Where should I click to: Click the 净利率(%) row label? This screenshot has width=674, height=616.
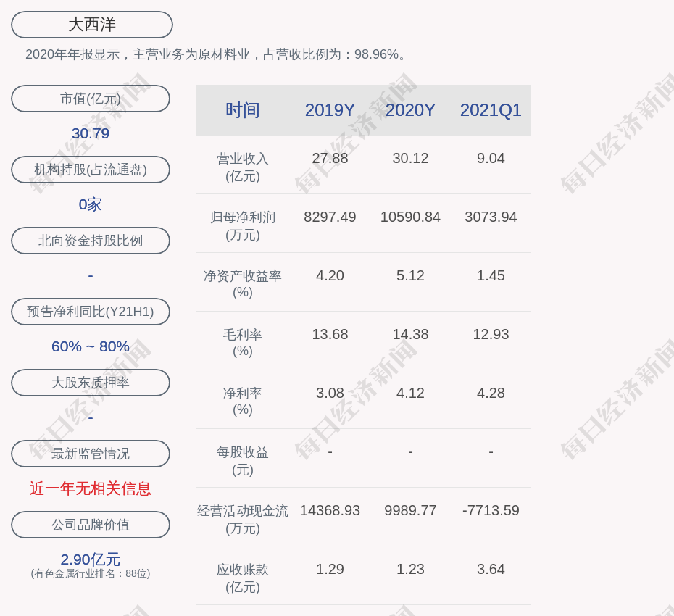(243, 401)
